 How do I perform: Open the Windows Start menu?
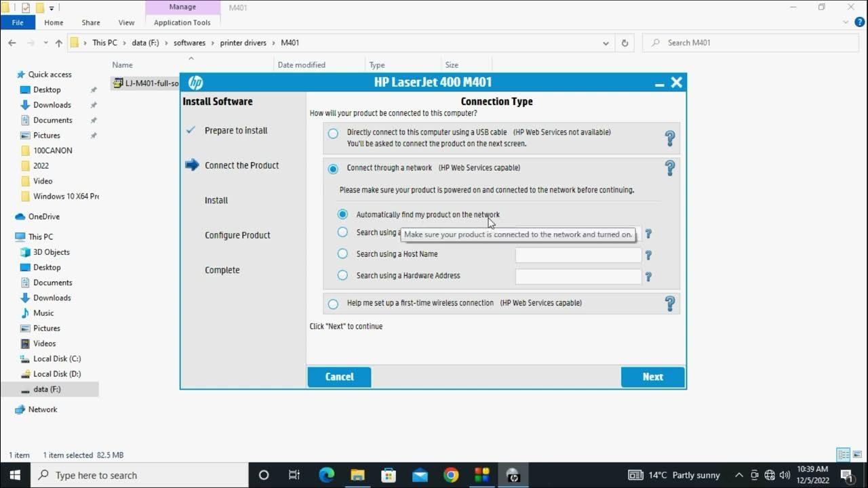tap(15, 475)
